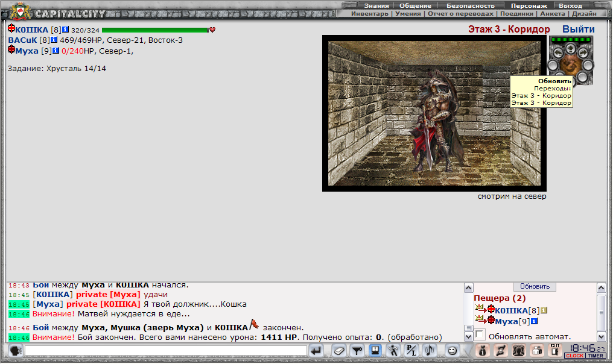Click the Бой link in the 18:46 log line
This screenshot has height=364, width=613.
40,327
